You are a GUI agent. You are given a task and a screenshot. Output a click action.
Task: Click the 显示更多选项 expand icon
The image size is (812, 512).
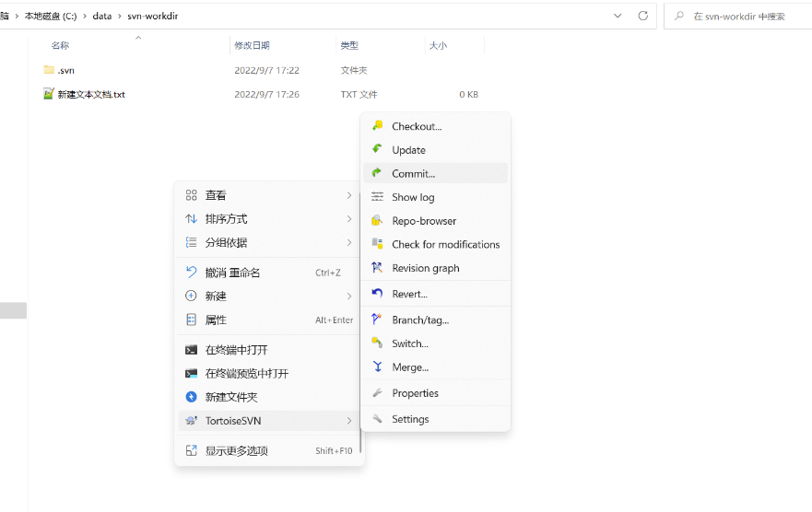[x=191, y=450]
